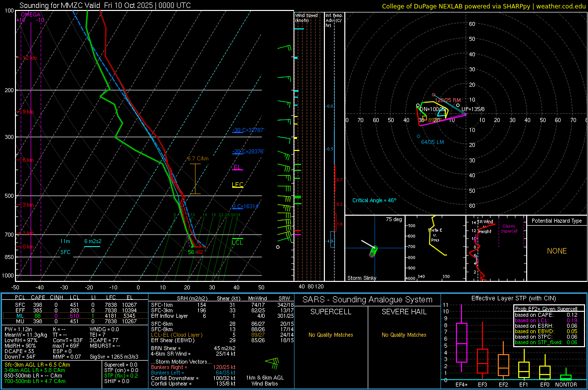Click the Prob EF2+ Given Supercell heading
Image resolution: width=588 pixels, height=390 pixels.
(546, 309)
